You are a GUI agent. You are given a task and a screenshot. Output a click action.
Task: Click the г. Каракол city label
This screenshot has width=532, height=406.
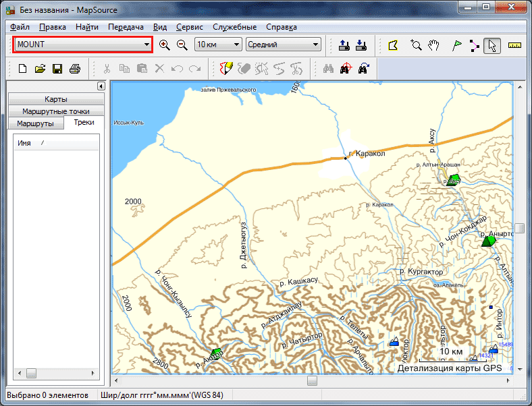pyautogui.click(x=367, y=154)
